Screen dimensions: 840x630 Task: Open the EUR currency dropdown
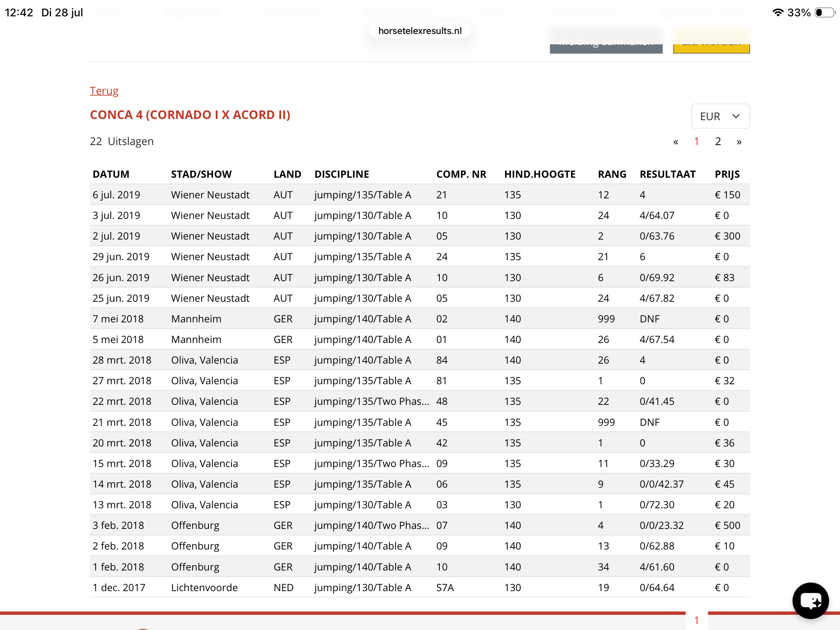720,116
